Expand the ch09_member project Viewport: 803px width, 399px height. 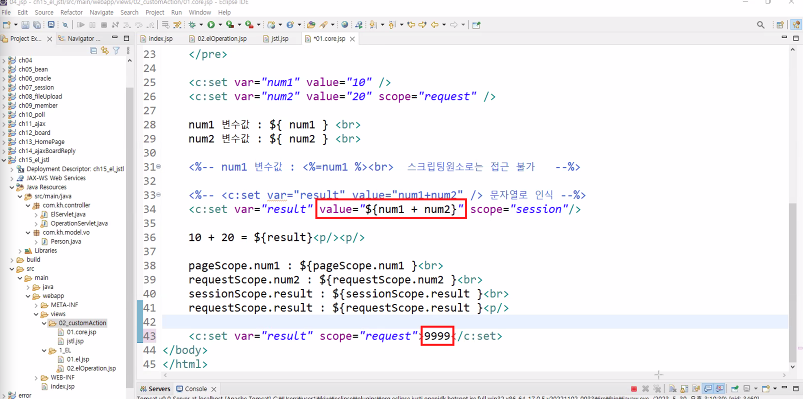[x=4, y=106]
